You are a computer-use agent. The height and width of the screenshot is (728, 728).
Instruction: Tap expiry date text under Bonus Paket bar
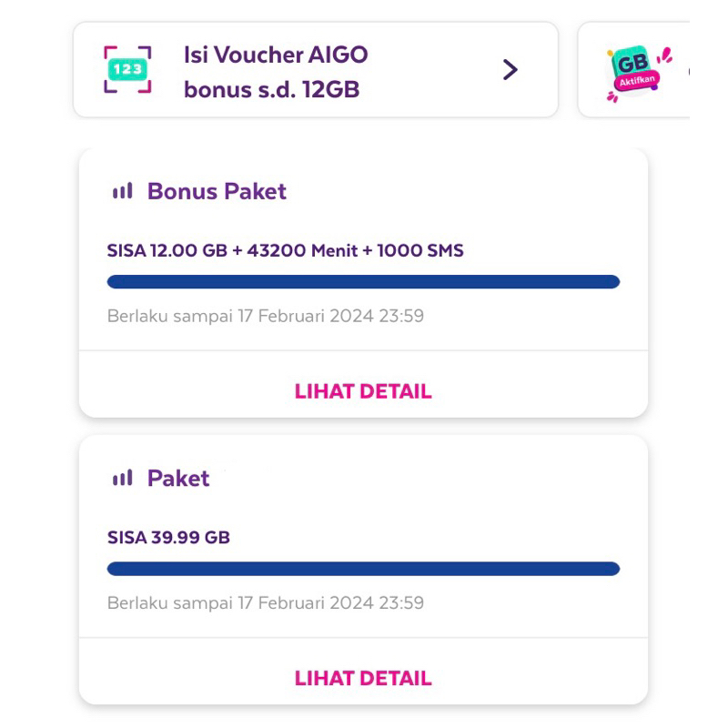pos(265,317)
